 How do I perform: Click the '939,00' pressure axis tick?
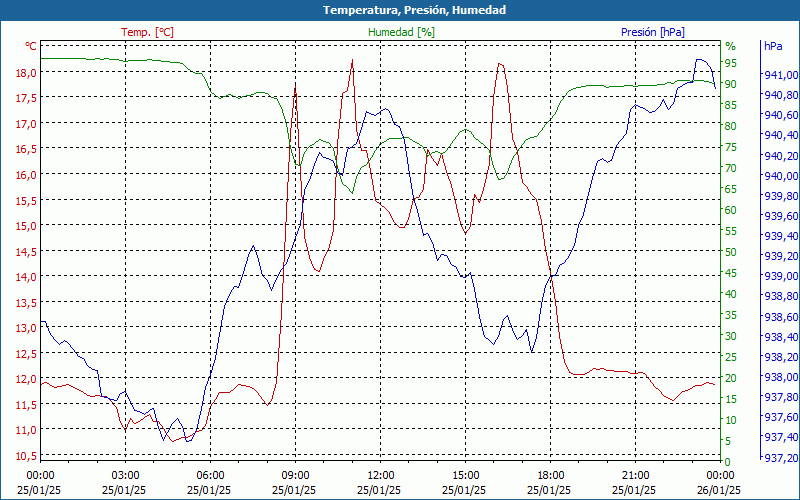click(x=781, y=276)
